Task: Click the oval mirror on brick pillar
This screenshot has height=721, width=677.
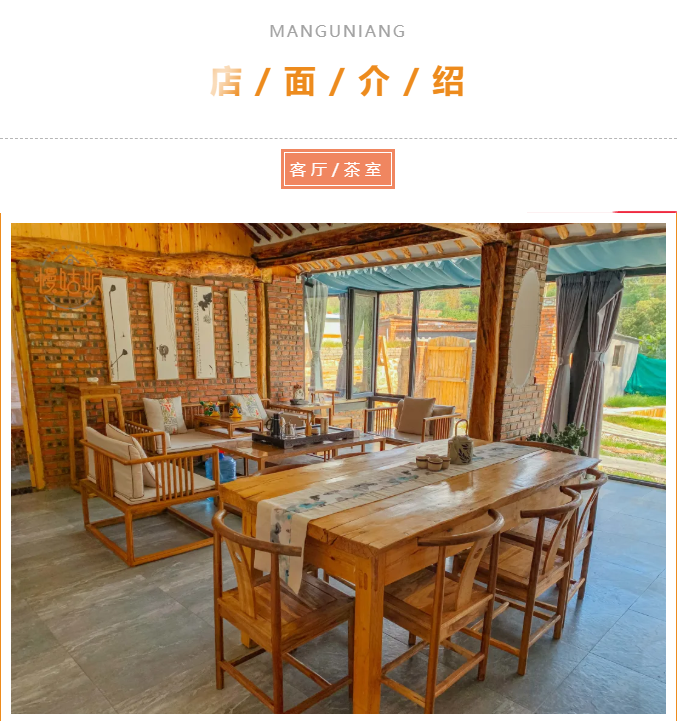Action: 525,327
